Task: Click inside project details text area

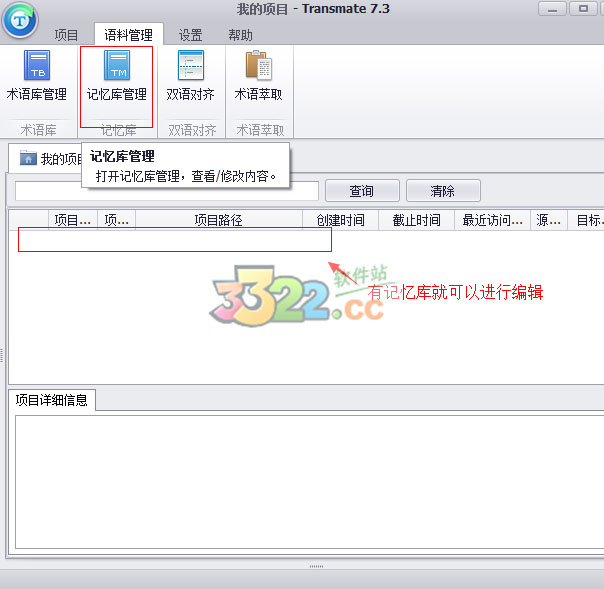Action: click(x=309, y=482)
